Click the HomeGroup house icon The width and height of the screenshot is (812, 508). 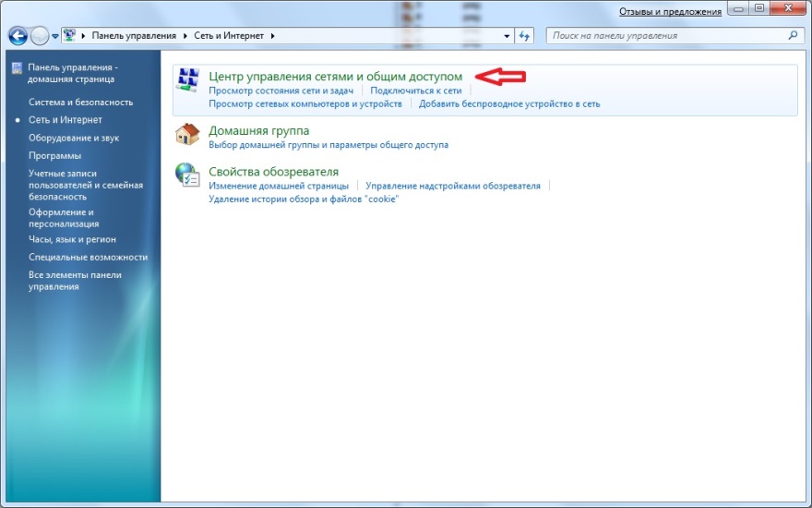pyautogui.click(x=188, y=135)
